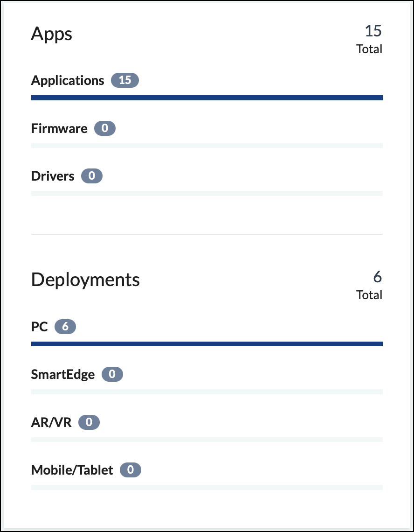
Task: Click the Drivers count badge
Action: (91, 176)
